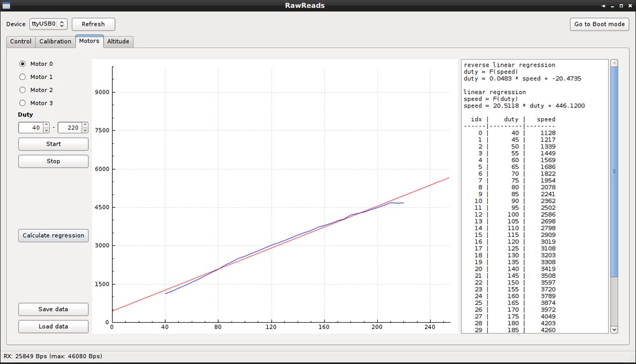Click the 'speed' column header in table

click(546, 119)
